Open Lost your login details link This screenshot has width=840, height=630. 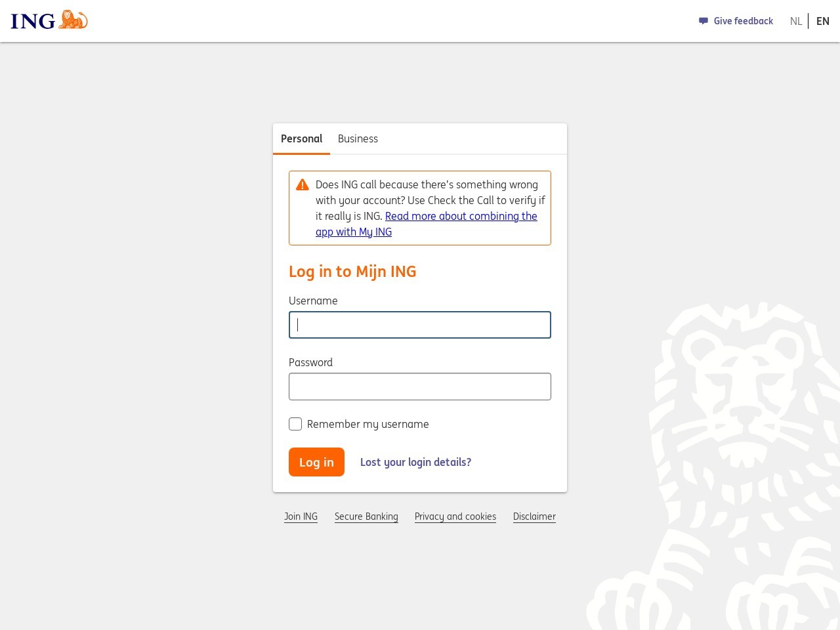[415, 462]
